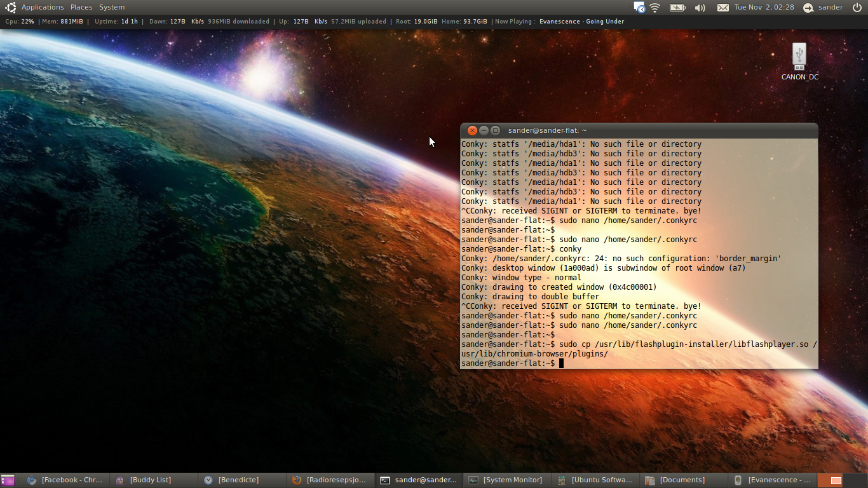Click the 'Uptime: 1d 1h' readout

(116, 22)
